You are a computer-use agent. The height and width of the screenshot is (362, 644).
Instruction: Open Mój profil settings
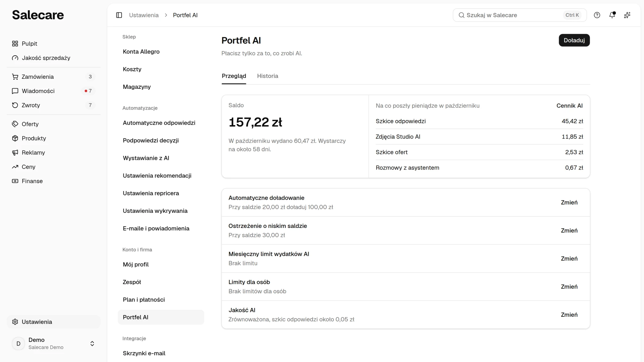click(x=161, y=264)
